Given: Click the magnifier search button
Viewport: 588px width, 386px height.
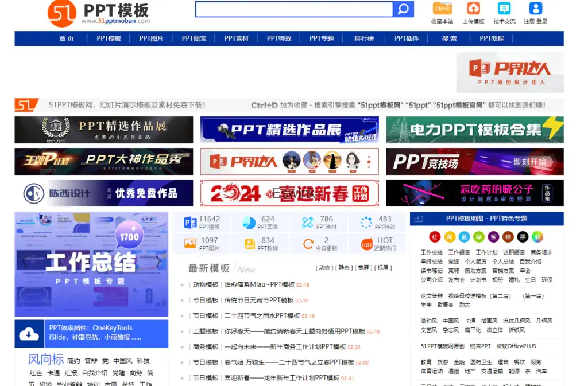Looking at the screenshot, I should 403,9.
